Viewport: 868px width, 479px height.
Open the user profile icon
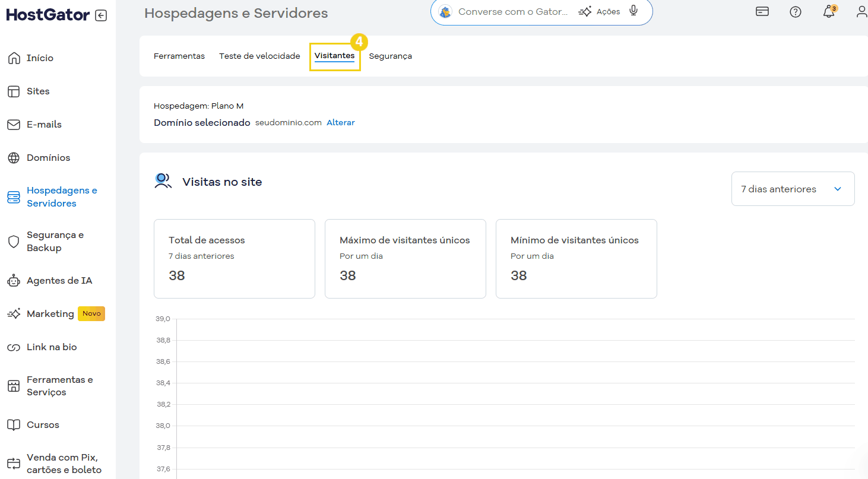(x=862, y=11)
